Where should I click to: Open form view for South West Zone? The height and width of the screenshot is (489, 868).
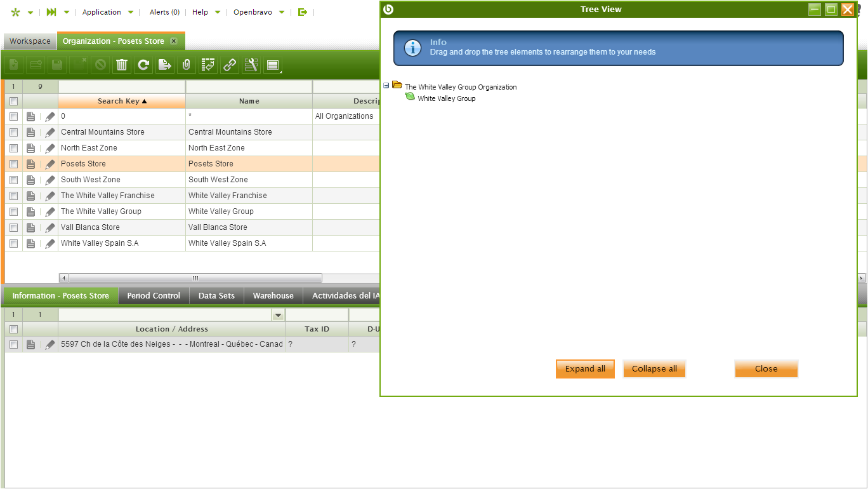31,180
